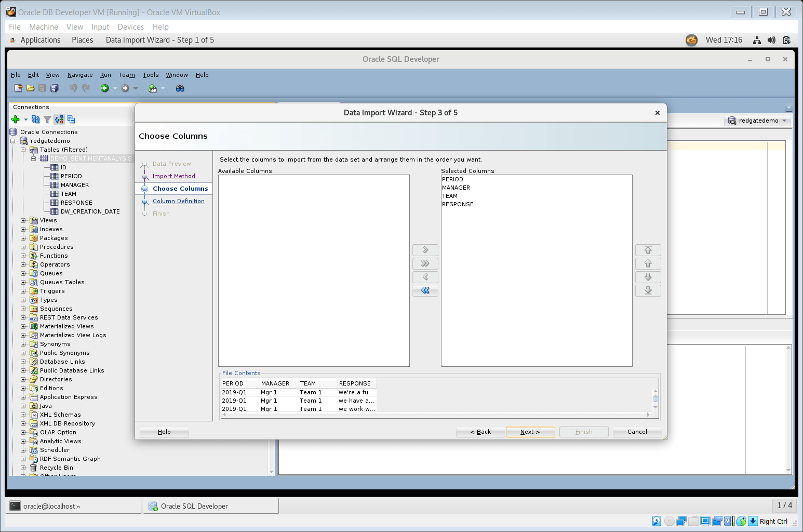Open the Applications menu in top panel
The width and height of the screenshot is (803, 532).
click(41, 40)
